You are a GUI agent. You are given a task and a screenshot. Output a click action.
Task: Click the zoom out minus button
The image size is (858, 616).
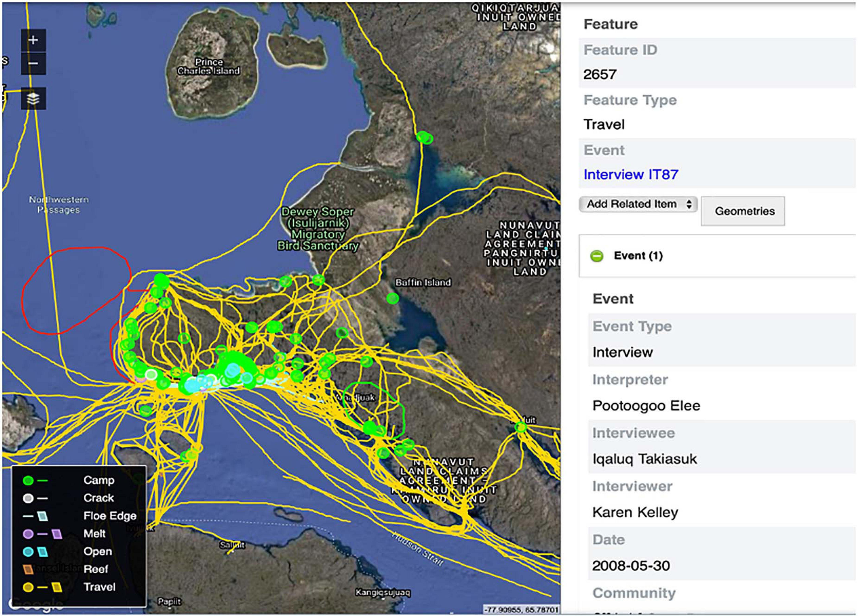33,63
